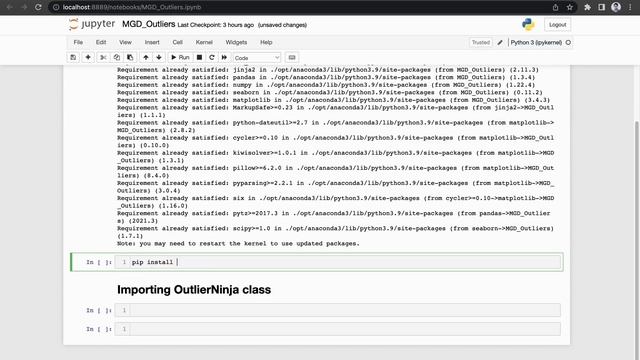Viewport: 640px width, 360px height.
Task: Click the Trusted notebook button
Action: point(481,42)
